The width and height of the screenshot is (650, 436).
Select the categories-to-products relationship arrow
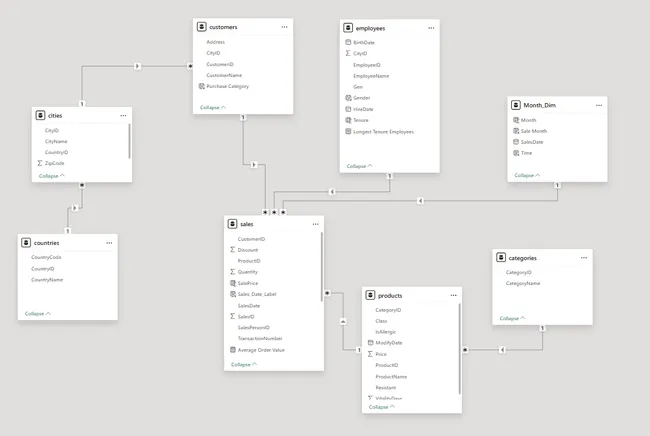click(x=502, y=350)
